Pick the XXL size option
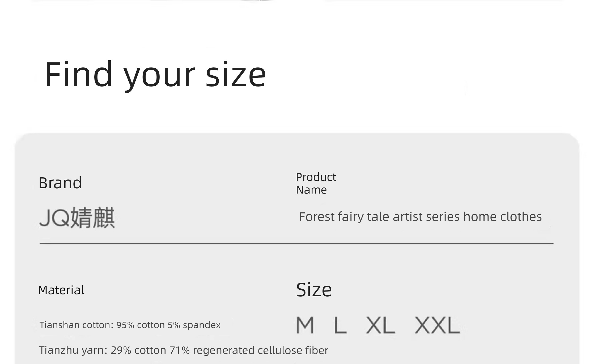Screen dimensions: 594x364 click(437, 325)
